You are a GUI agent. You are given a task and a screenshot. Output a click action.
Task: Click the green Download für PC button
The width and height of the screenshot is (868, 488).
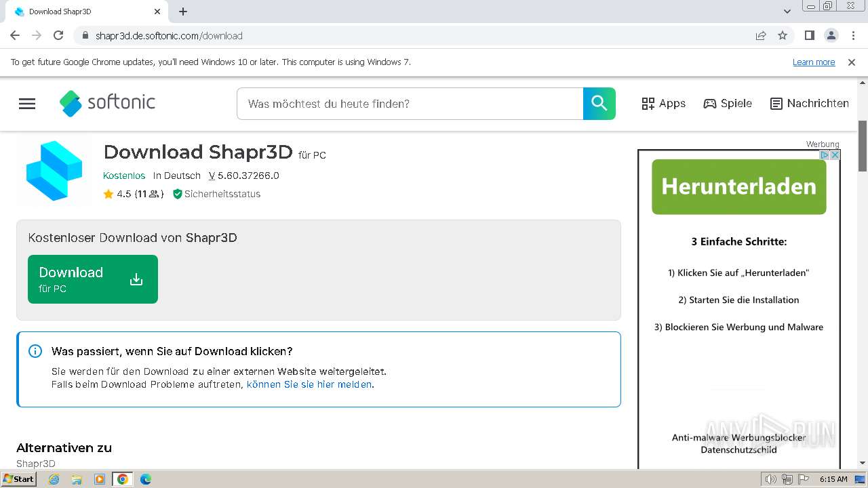93,279
